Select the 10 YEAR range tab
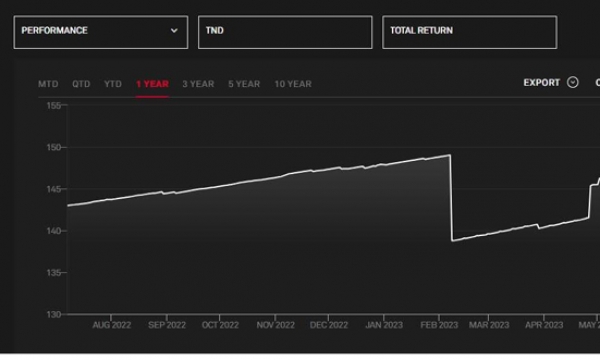600x360 pixels. pyautogui.click(x=293, y=84)
